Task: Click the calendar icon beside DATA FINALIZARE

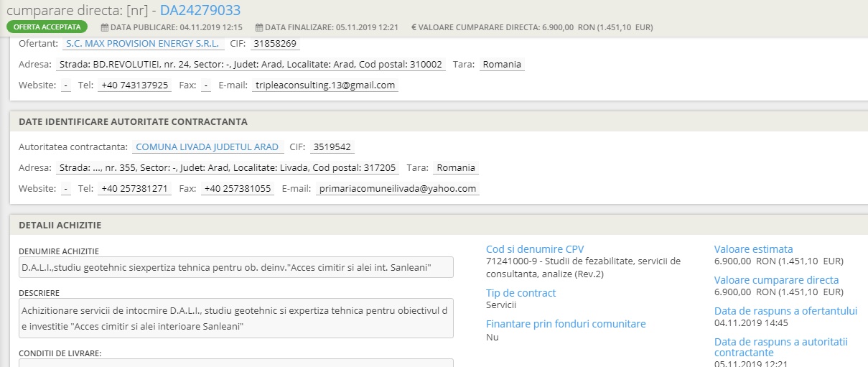Action: [259, 27]
